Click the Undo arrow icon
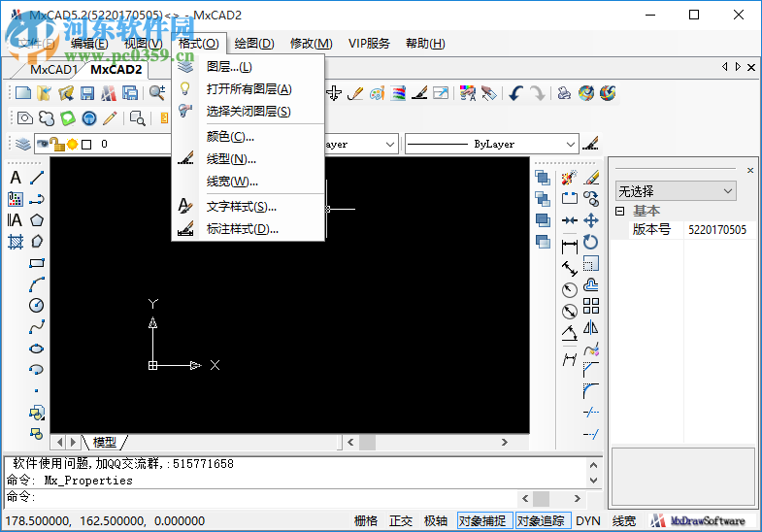The image size is (762, 532). coord(515,93)
